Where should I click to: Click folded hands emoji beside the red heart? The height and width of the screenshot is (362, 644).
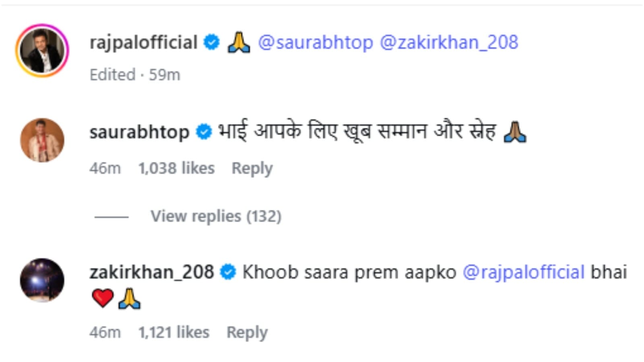tap(129, 298)
